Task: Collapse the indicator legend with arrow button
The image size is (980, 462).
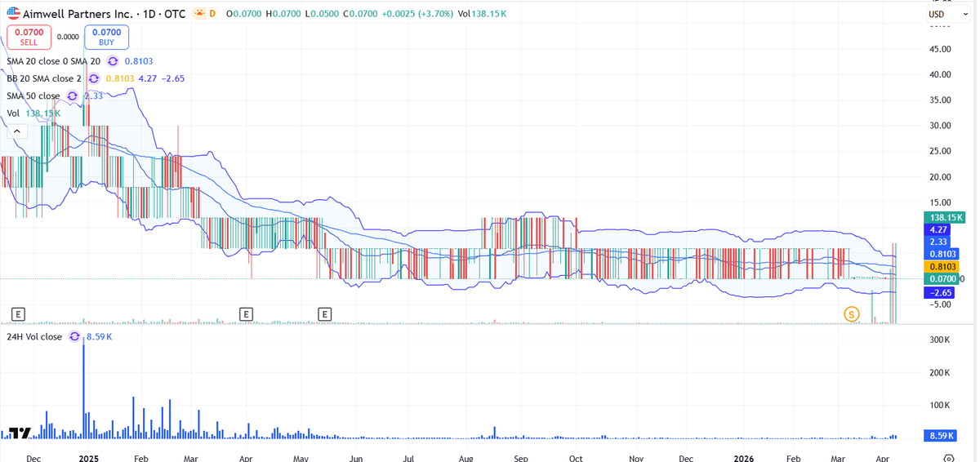Action: (x=16, y=131)
